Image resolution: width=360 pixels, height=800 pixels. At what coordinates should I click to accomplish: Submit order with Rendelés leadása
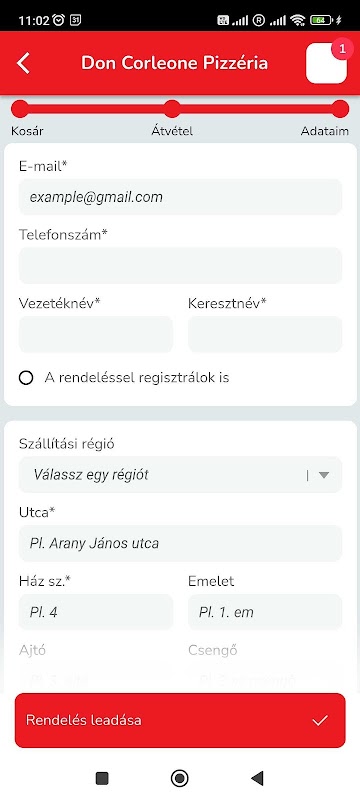point(180,720)
